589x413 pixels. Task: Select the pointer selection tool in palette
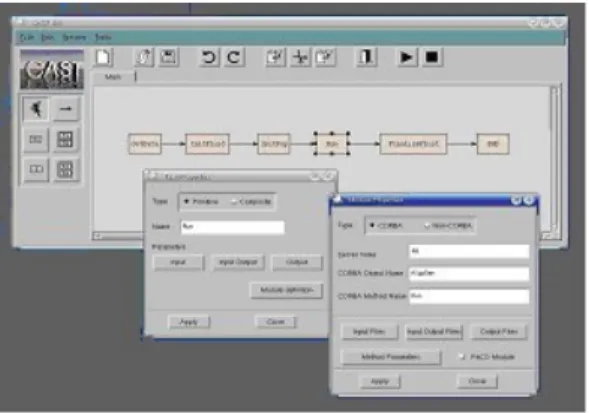click(x=36, y=109)
